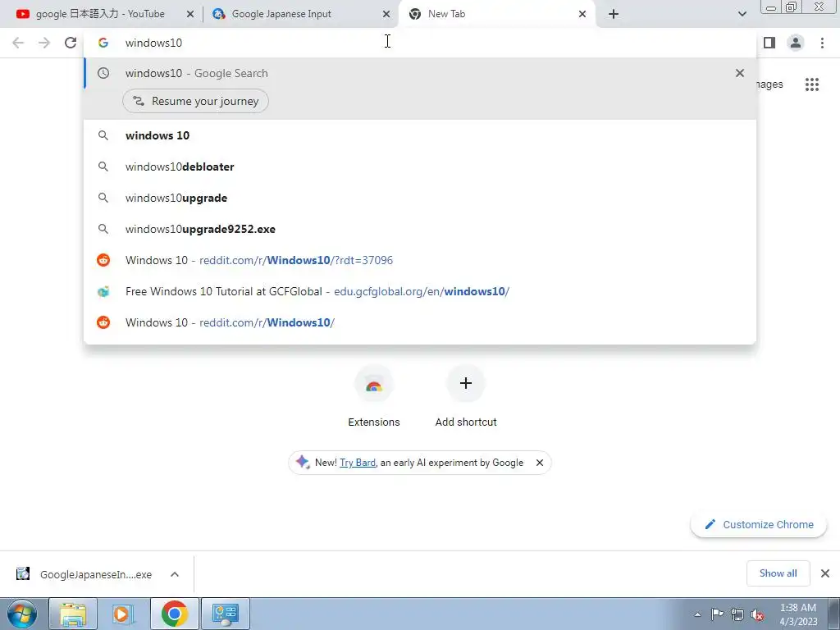Toggle the Chrome side panel
Image resolution: width=840 pixels, height=630 pixels.
point(769,43)
